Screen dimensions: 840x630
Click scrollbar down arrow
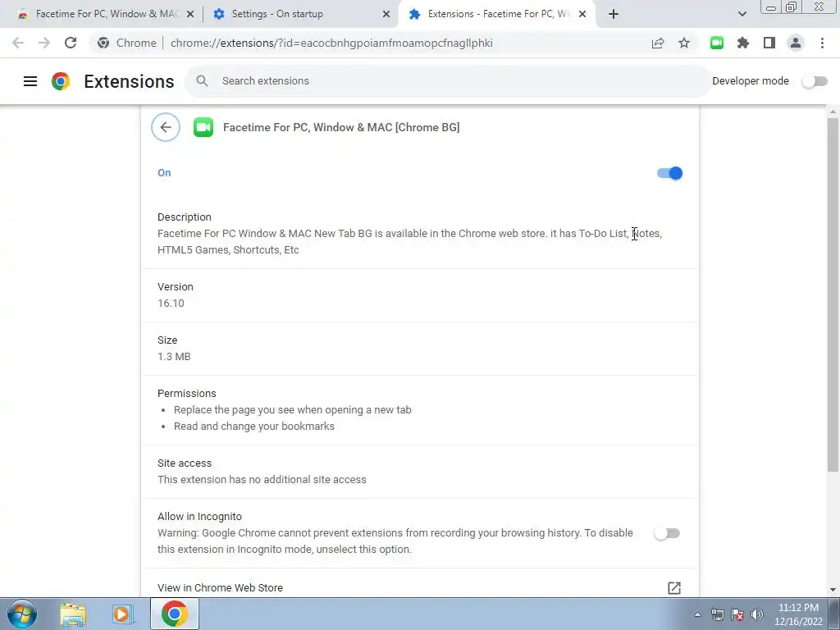[833, 590]
